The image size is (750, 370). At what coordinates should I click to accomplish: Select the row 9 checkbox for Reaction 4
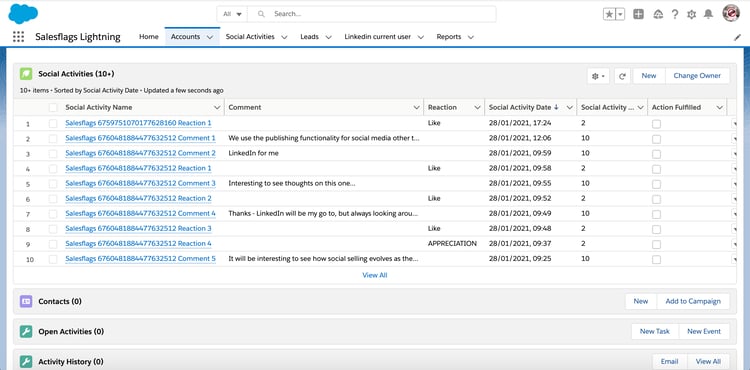coord(53,244)
